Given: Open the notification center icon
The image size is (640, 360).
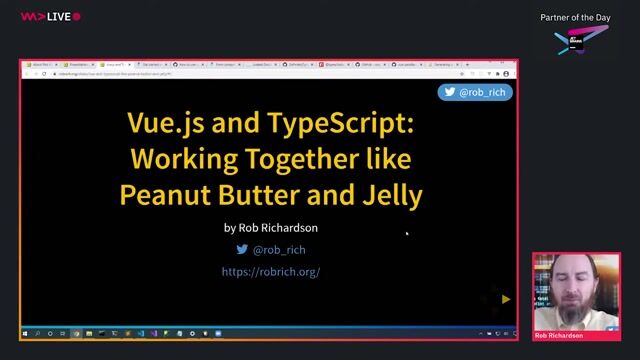Looking at the screenshot, I should click(x=515, y=333).
